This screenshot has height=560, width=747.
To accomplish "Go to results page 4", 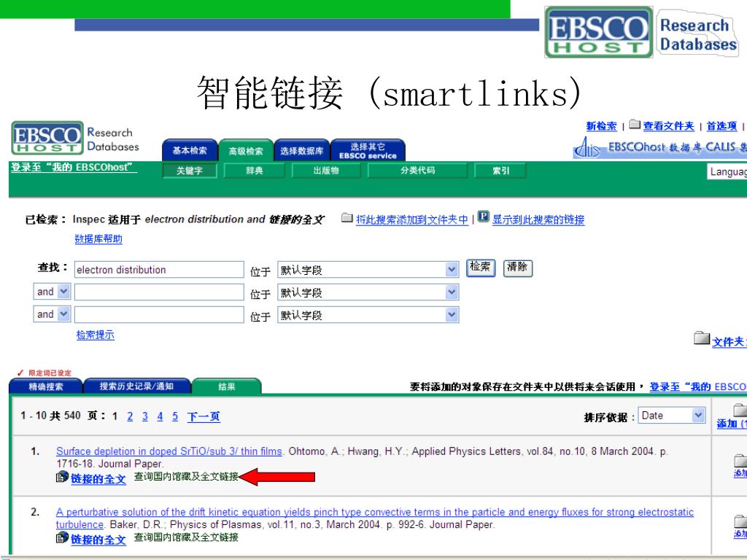I will tap(160, 416).
